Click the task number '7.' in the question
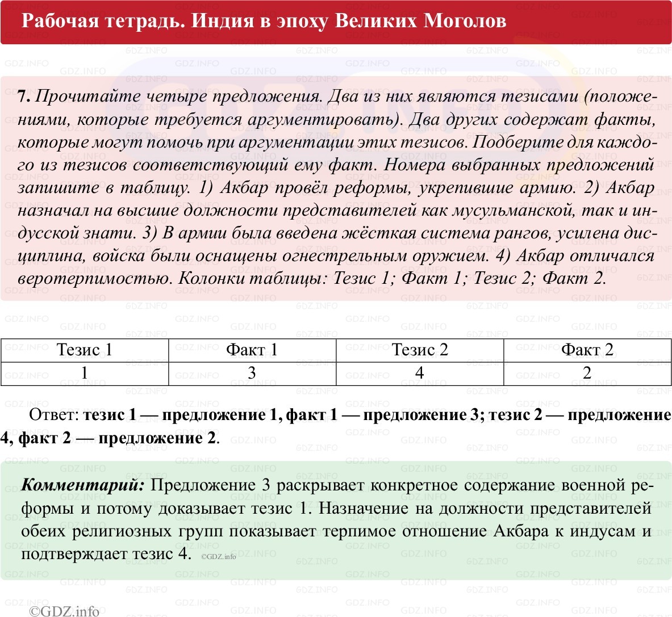 pos(24,96)
